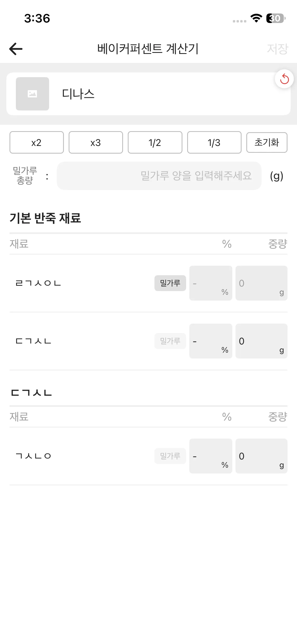Edit percent field of ㄱㅅㄴㅇ ingredient

coord(210,456)
